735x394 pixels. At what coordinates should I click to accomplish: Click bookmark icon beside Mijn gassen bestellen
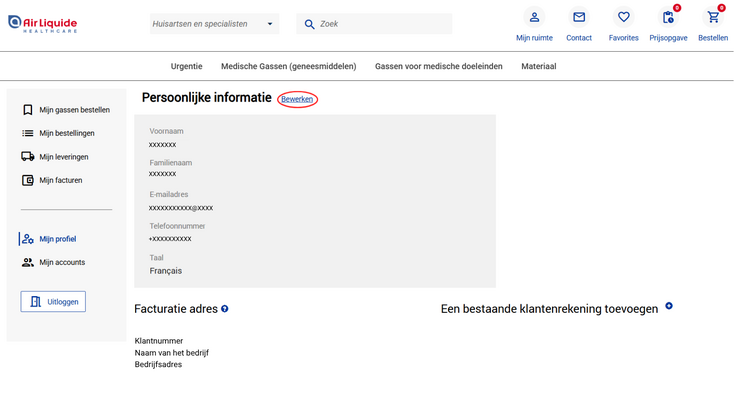coord(28,110)
